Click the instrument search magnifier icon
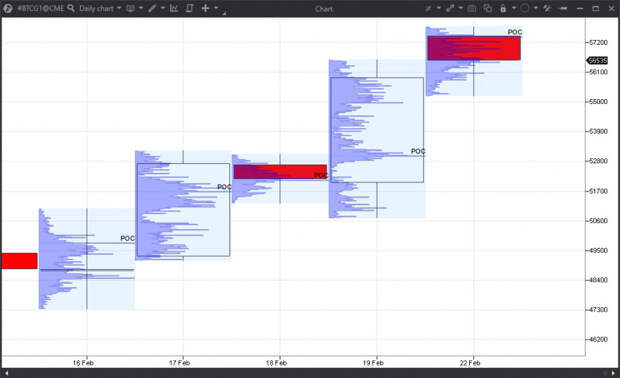Image resolution: width=620 pixels, height=378 pixels. [x=71, y=8]
